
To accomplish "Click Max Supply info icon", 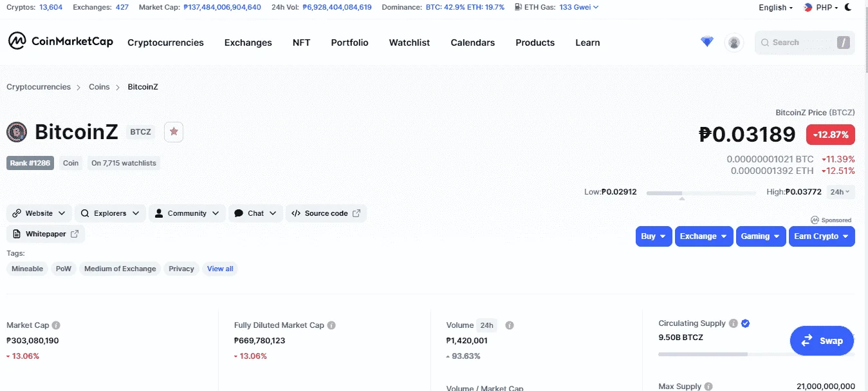I will click(708, 386).
